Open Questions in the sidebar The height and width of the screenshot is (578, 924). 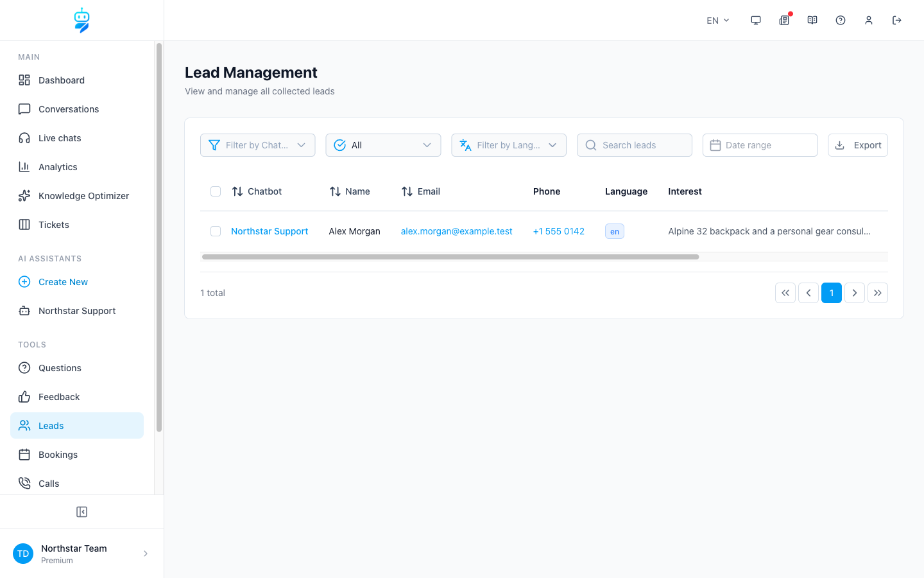point(77,368)
